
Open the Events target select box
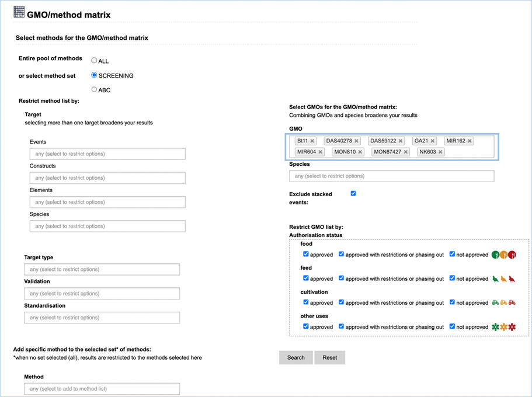pyautogui.click(x=107, y=154)
